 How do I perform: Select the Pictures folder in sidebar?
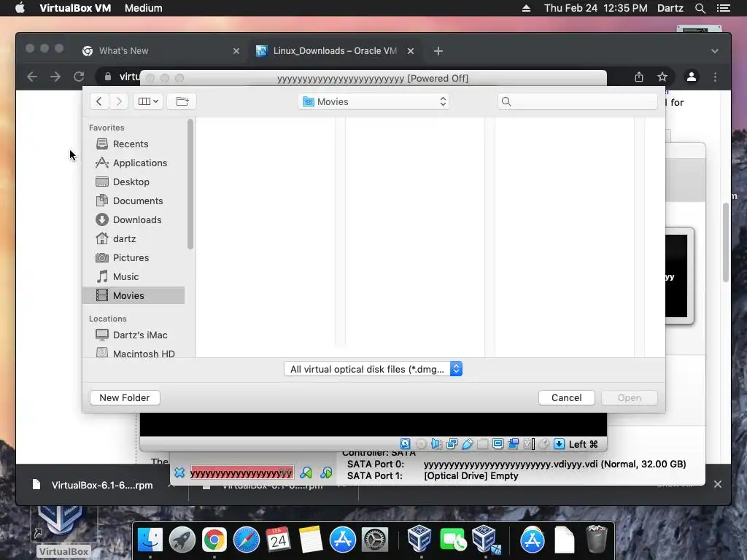coord(133,257)
